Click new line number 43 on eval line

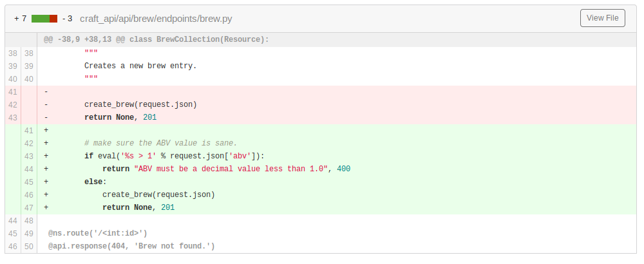click(28, 156)
